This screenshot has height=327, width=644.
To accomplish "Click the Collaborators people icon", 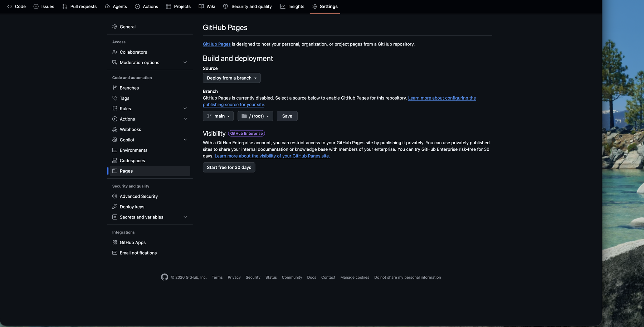I will coord(115,52).
